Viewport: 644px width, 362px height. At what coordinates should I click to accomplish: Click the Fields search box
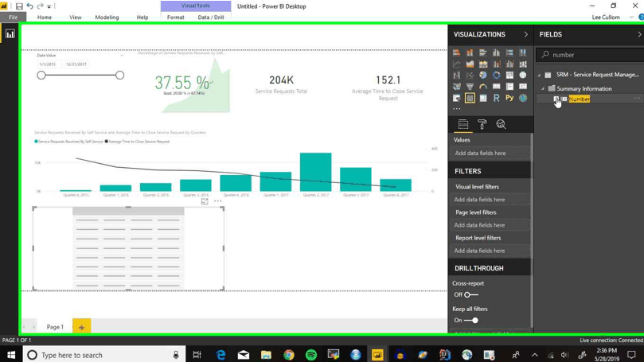591,55
